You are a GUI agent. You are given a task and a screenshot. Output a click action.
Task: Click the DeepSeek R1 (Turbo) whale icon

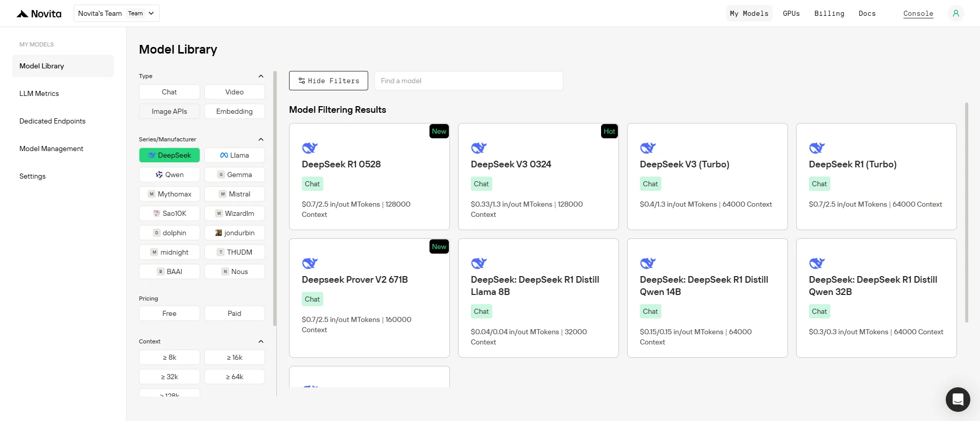[817, 148]
